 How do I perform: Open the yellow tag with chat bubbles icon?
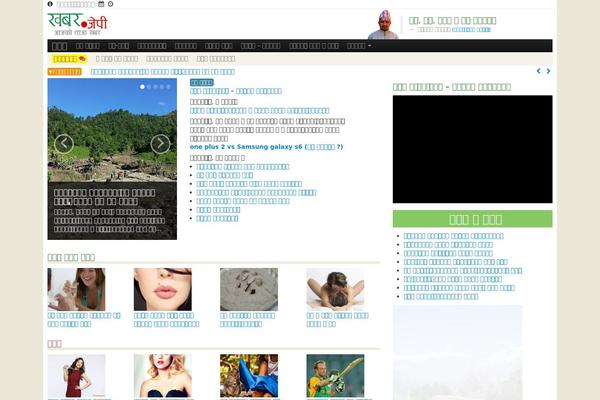click(x=69, y=59)
